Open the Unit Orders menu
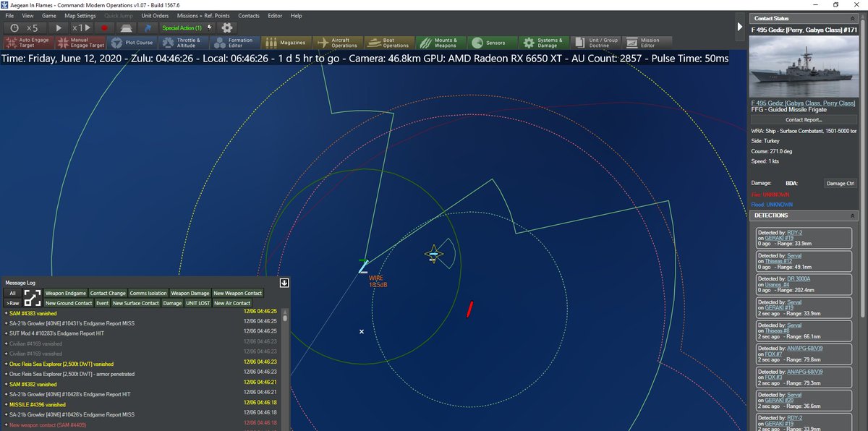 click(155, 15)
